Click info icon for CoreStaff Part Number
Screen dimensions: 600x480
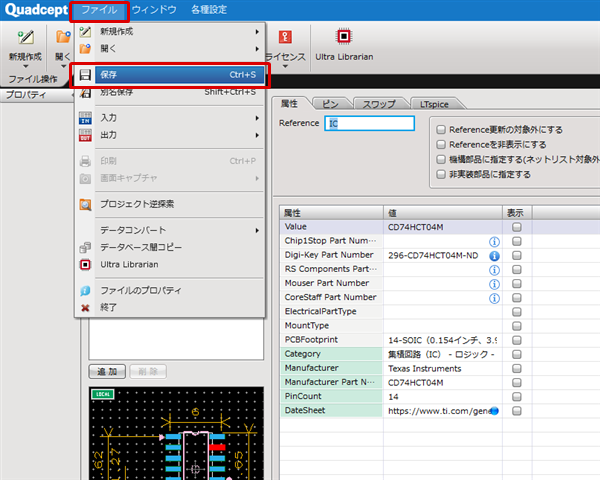click(x=494, y=298)
